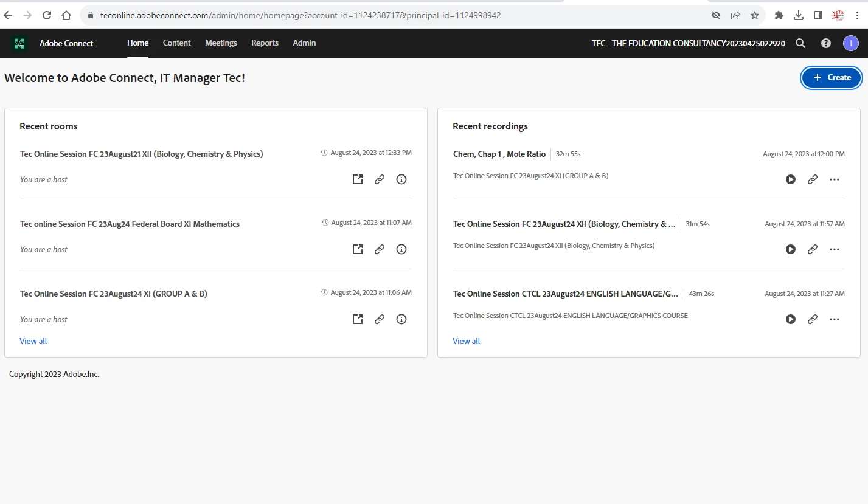Click the browser address bar
Viewport: 868px width, 504px height.
click(x=365, y=15)
